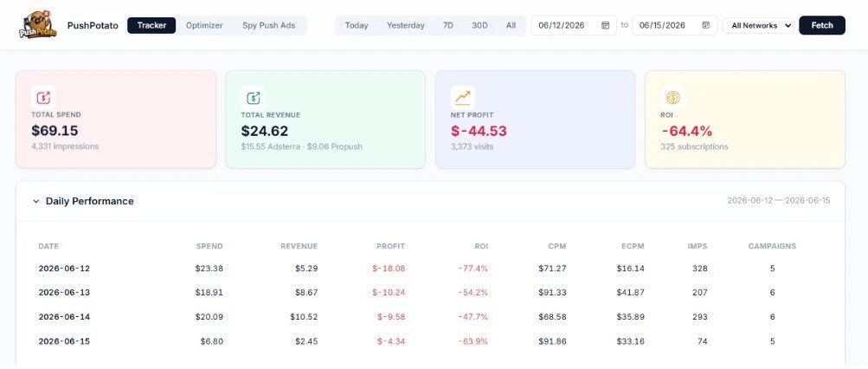The image size is (868, 369).
Task: Click the ROI coin icon
Action: point(672,98)
